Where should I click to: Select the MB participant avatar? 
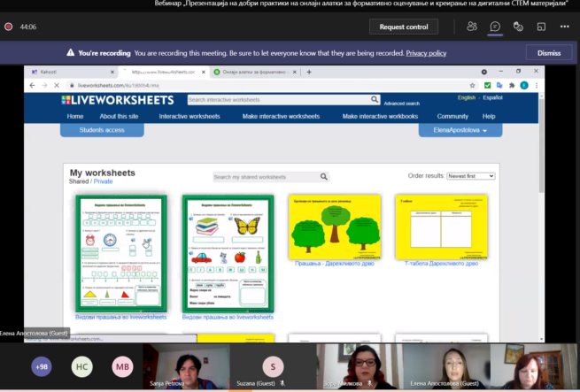point(122,366)
